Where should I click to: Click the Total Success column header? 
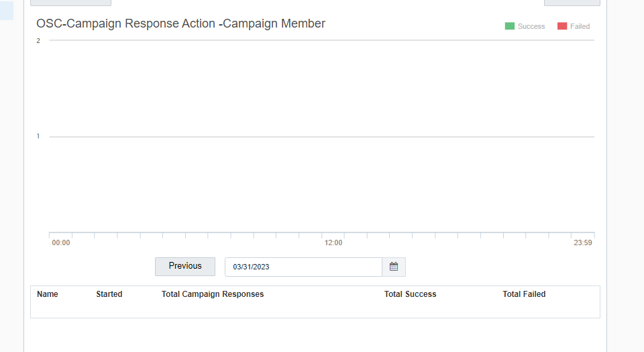[x=410, y=294]
